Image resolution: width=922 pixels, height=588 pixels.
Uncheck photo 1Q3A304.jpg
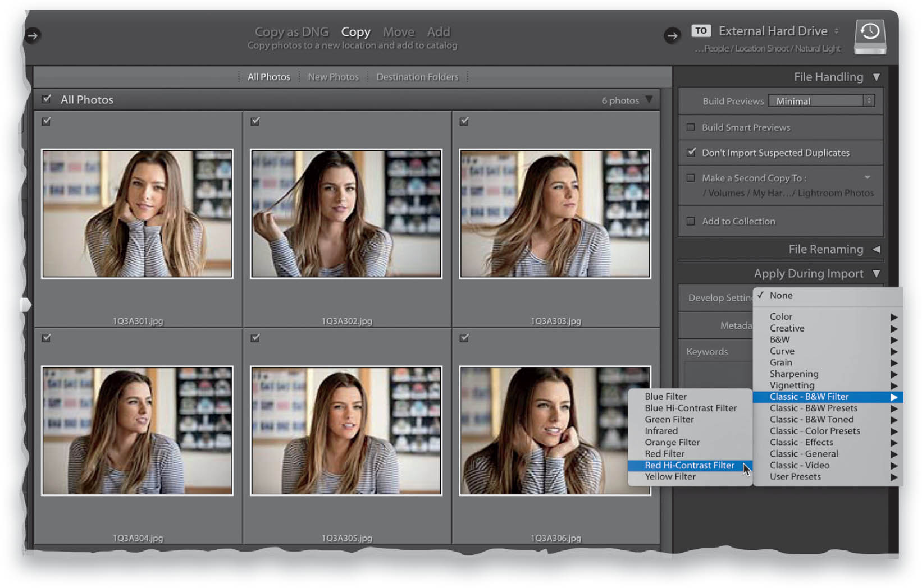[x=47, y=338]
